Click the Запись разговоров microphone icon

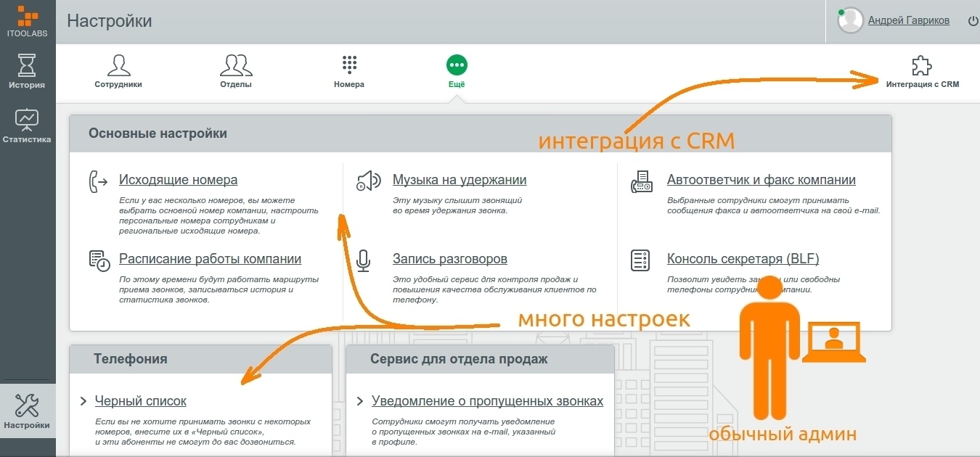point(363,260)
